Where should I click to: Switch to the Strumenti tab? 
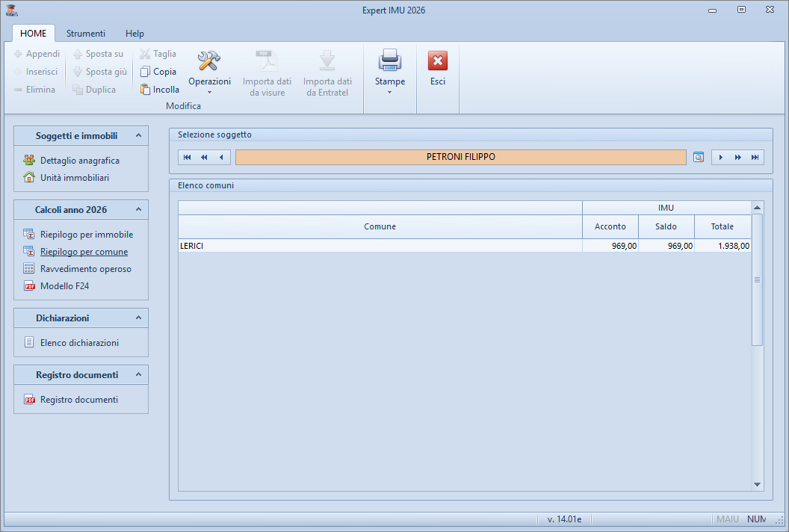(85, 34)
